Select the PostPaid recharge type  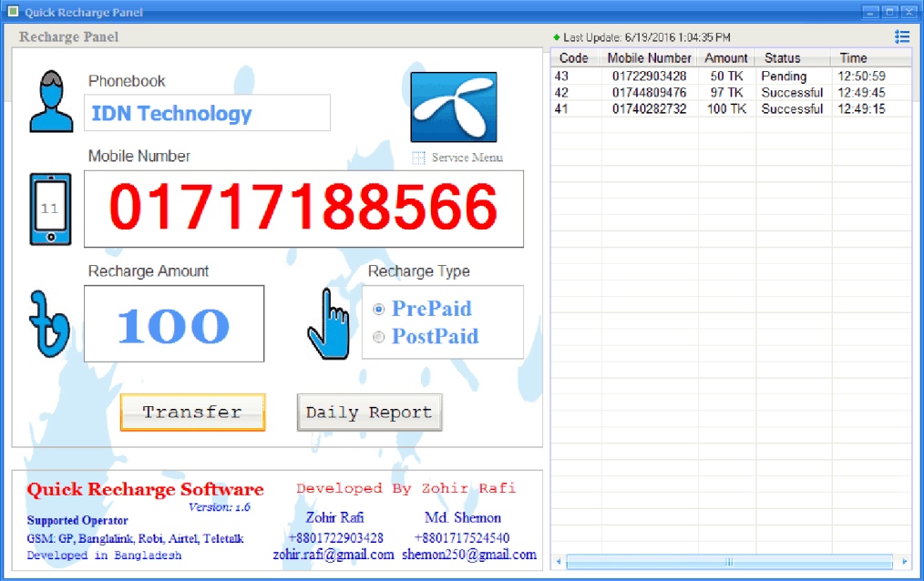(379, 337)
